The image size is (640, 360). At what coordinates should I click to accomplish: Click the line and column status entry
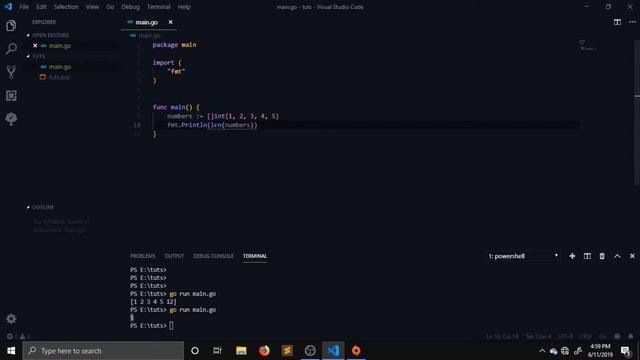502,336
